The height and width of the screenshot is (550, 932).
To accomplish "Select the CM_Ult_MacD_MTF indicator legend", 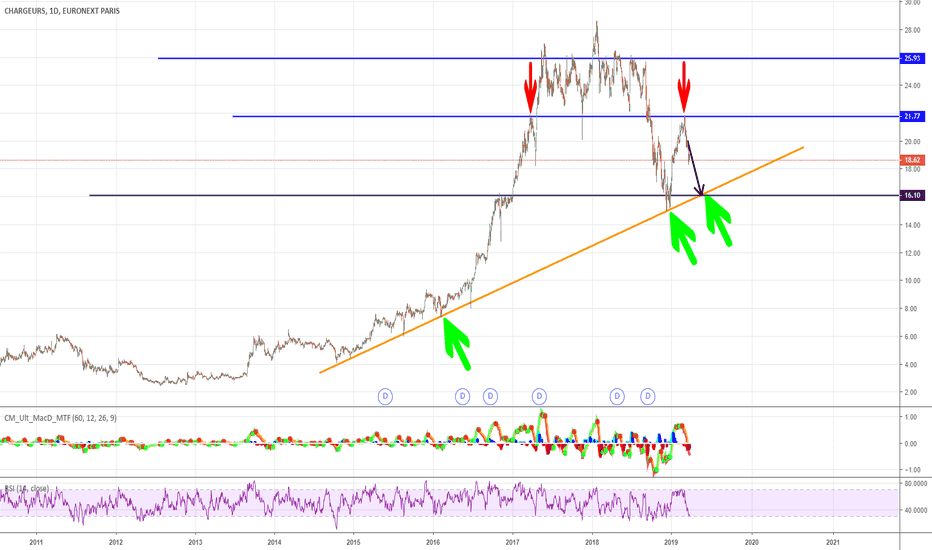I will point(60,418).
